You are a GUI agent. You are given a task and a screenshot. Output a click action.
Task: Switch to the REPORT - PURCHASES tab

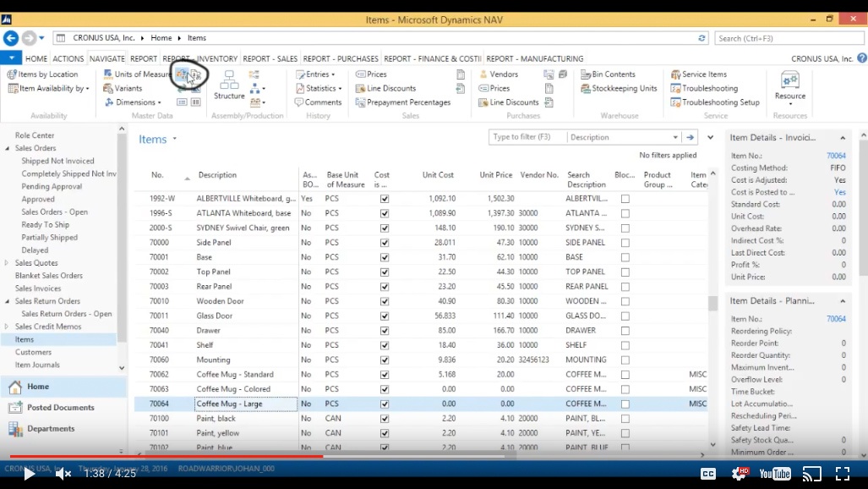(x=341, y=58)
